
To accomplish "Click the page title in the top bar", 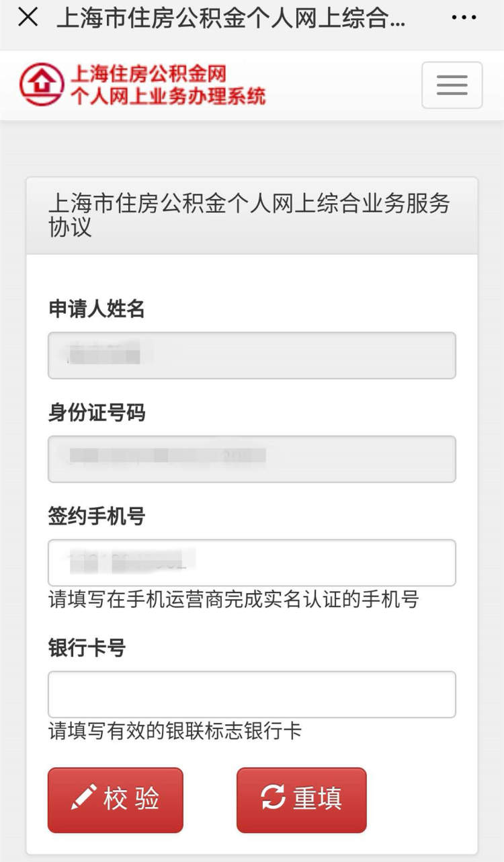I will point(231,18).
